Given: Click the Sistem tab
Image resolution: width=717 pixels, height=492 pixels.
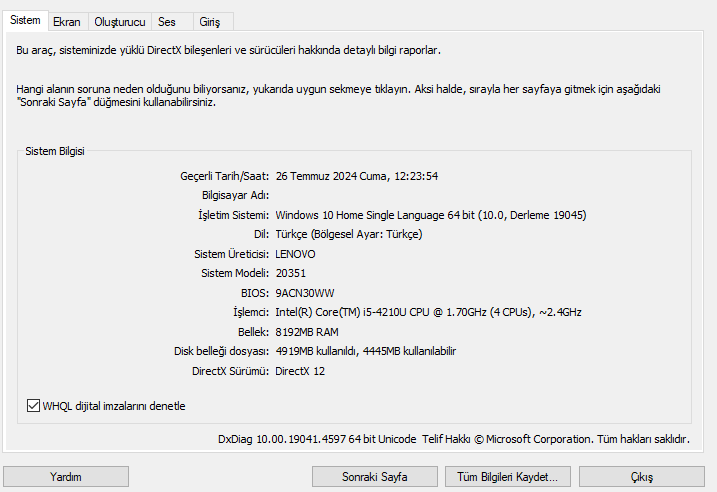Looking at the screenshot, I should 25,20.
